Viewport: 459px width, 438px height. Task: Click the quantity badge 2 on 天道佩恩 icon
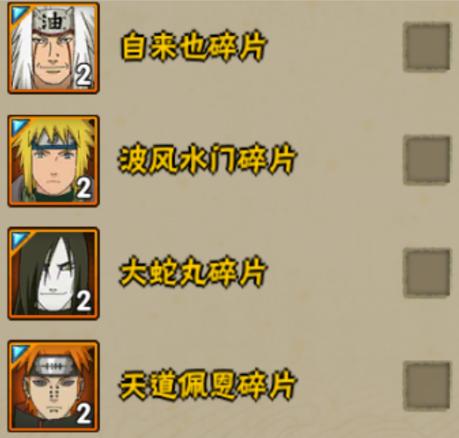tap(83, 414)
